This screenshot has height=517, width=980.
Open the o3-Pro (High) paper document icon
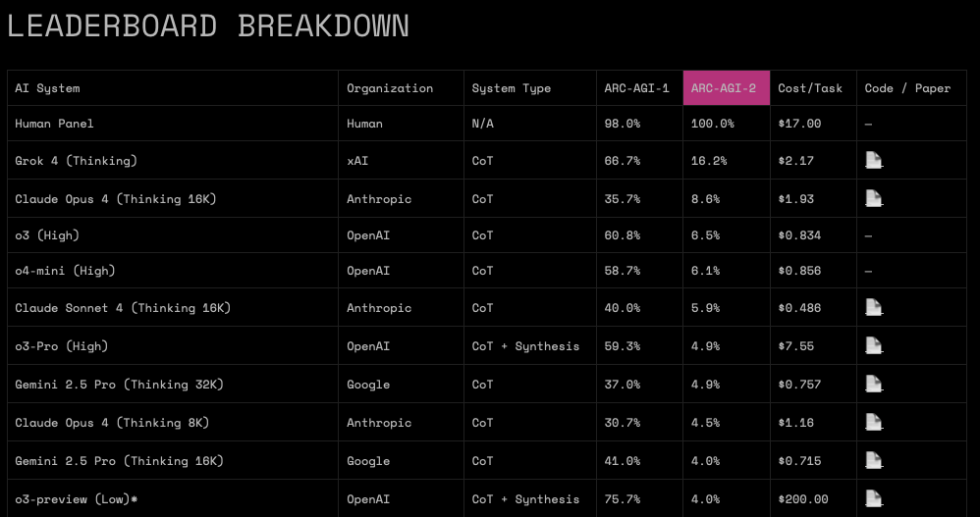pos(873,345)
